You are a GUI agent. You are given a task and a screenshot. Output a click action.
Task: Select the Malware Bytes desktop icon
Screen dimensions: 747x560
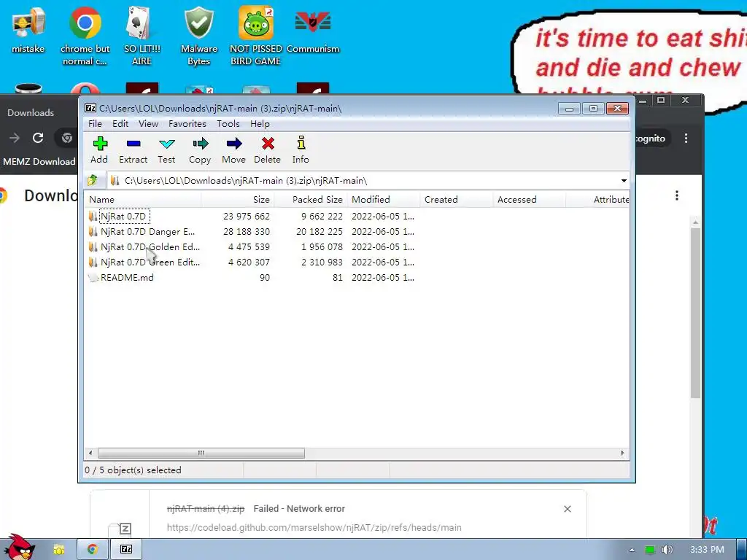198,36
